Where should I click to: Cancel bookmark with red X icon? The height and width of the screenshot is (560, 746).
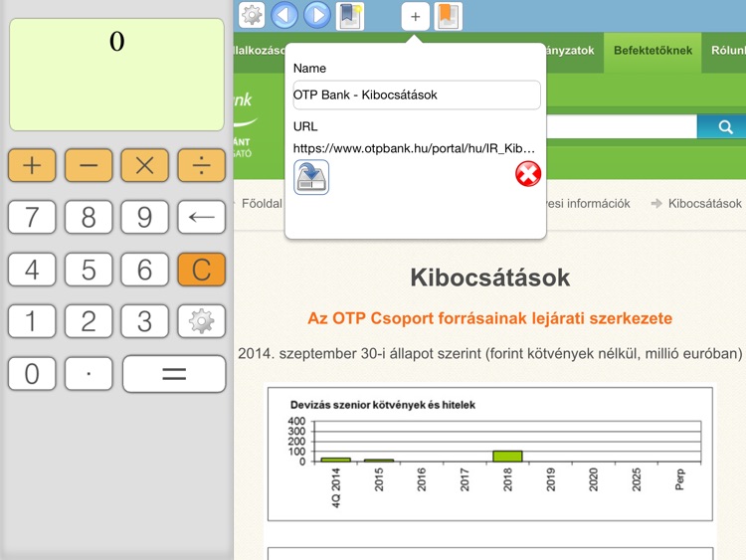point(528,174)
